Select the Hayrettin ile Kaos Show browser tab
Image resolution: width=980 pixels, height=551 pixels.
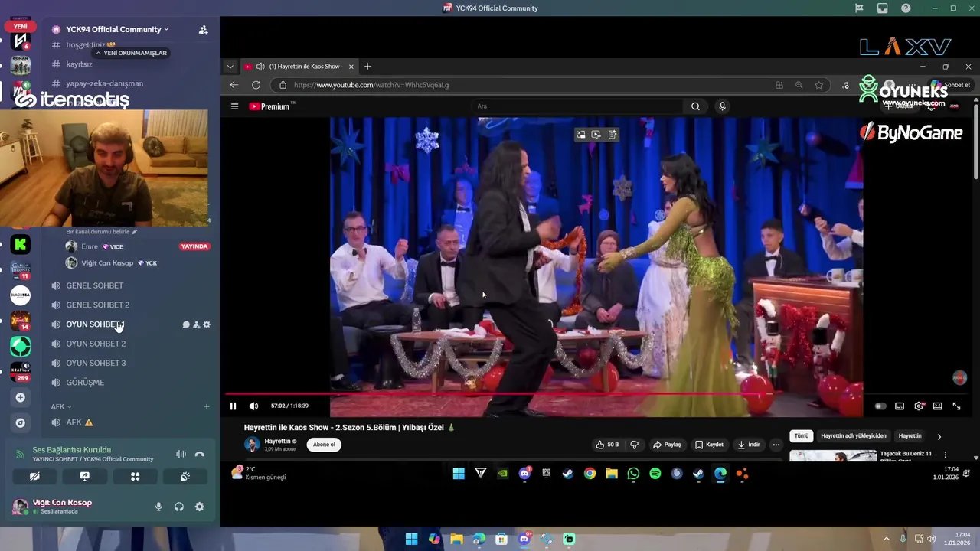[x=299, y=67]
